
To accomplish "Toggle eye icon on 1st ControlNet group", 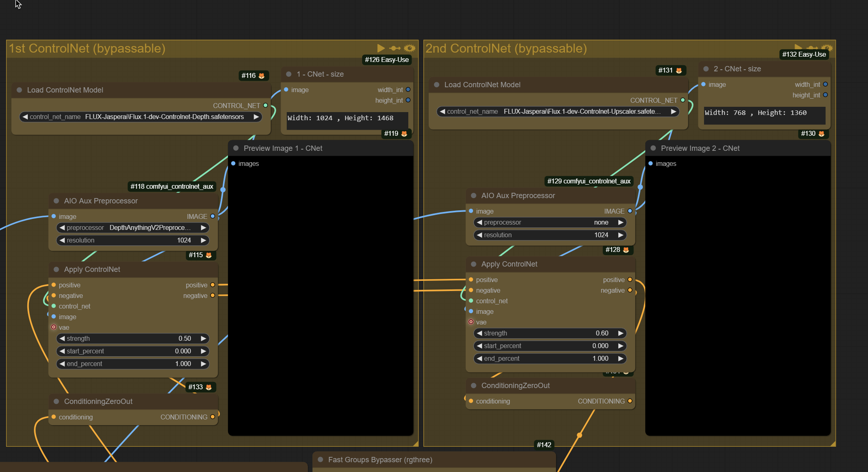I will [410, 48].
